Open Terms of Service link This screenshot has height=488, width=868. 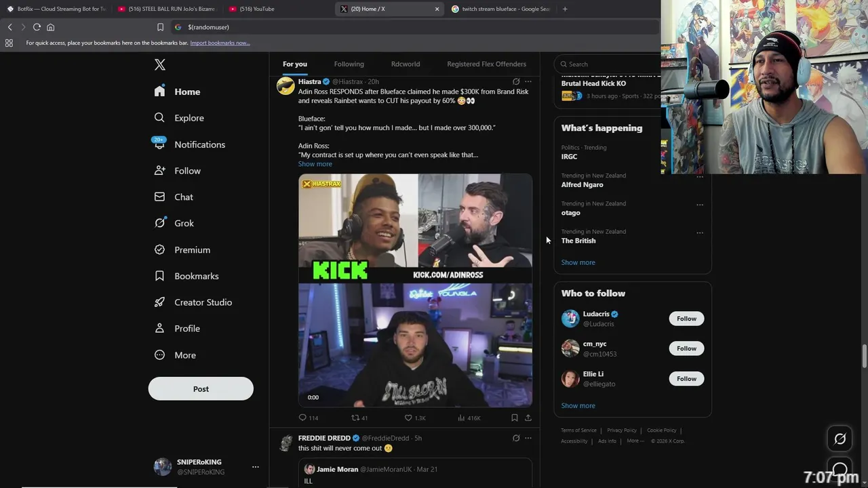[x=578, y=430]
